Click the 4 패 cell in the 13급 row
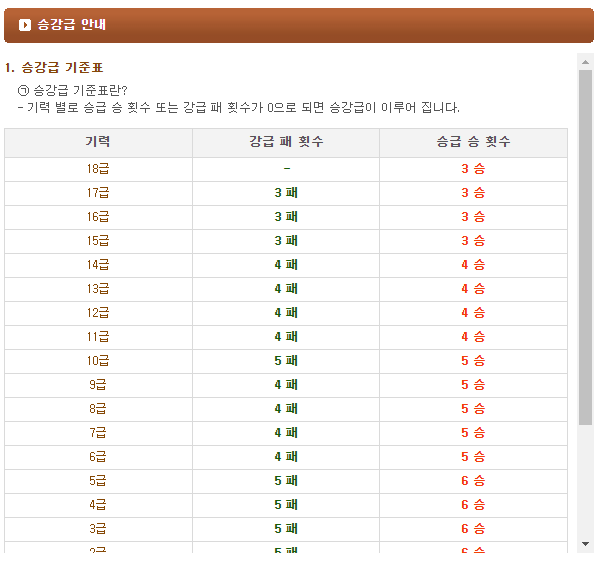This screenshot has height=561, width=596. 286,289
